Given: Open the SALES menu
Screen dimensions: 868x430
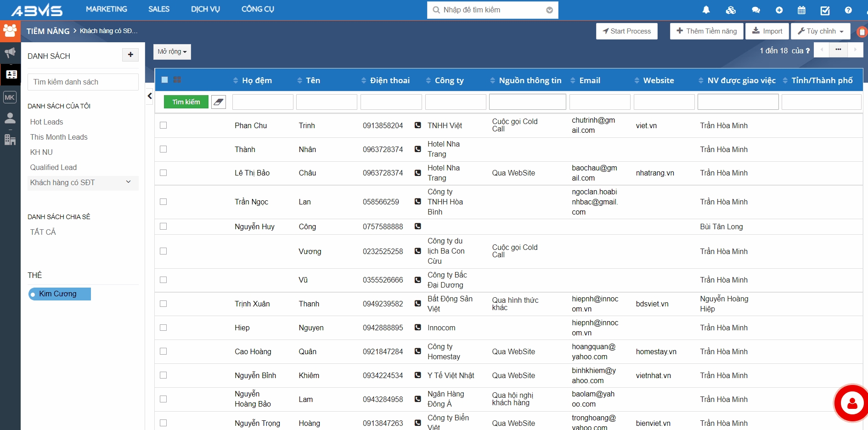Looking at the screenshot, I should (x=159, y=9).
